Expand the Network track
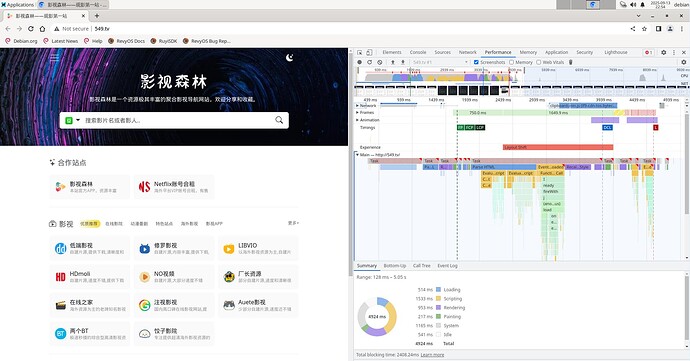690x361 pixels. pyautogui.click(x=357, y=106)
